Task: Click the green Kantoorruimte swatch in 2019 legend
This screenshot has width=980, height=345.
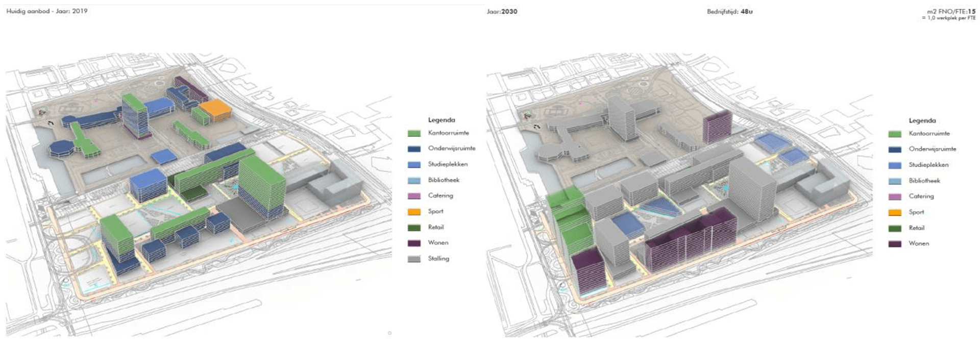Action: pos(414,133)
